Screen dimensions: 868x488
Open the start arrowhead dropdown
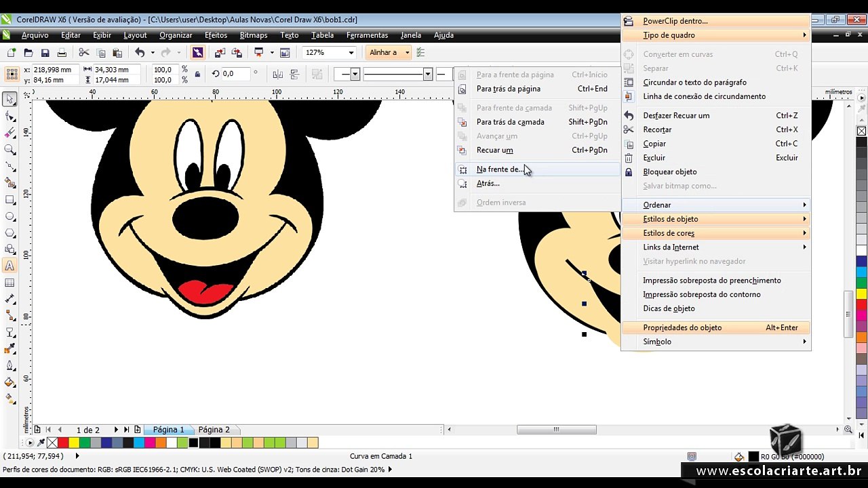point(355,74)
